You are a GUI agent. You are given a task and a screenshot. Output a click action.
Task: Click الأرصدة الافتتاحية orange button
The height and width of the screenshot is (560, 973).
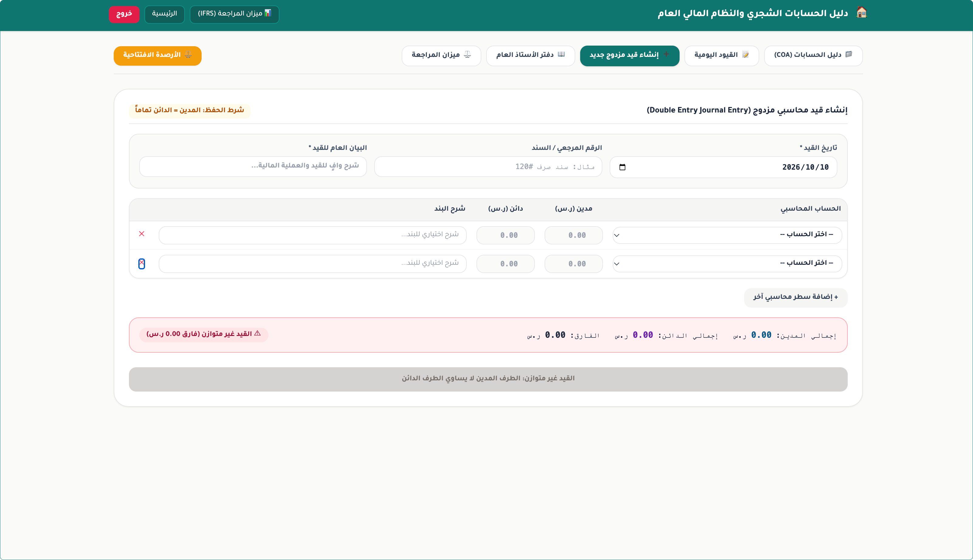[x=158, y=56]
